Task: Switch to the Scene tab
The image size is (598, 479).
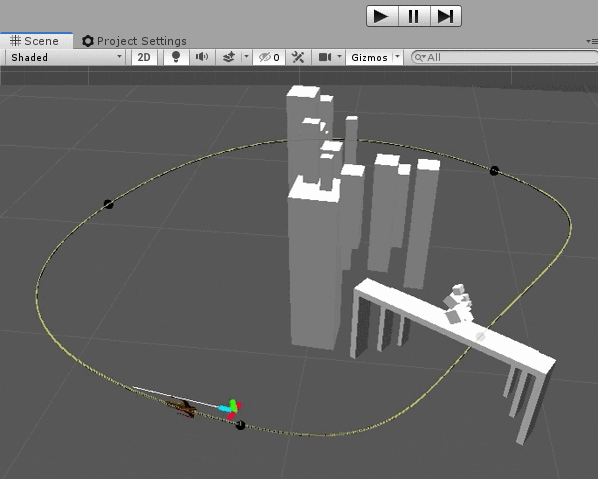Action: coord(36,41)
